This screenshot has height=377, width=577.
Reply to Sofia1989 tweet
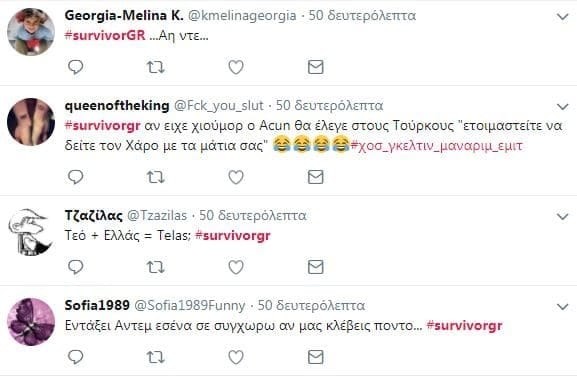click(x=76, y=357)
